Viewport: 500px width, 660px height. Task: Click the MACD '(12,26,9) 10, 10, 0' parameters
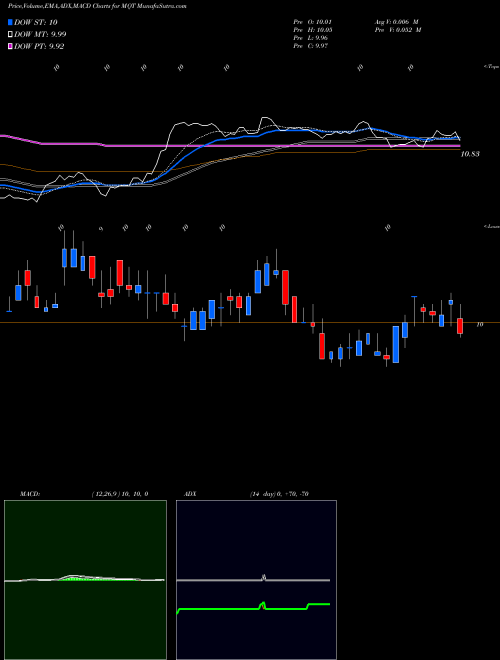(120, 494)
